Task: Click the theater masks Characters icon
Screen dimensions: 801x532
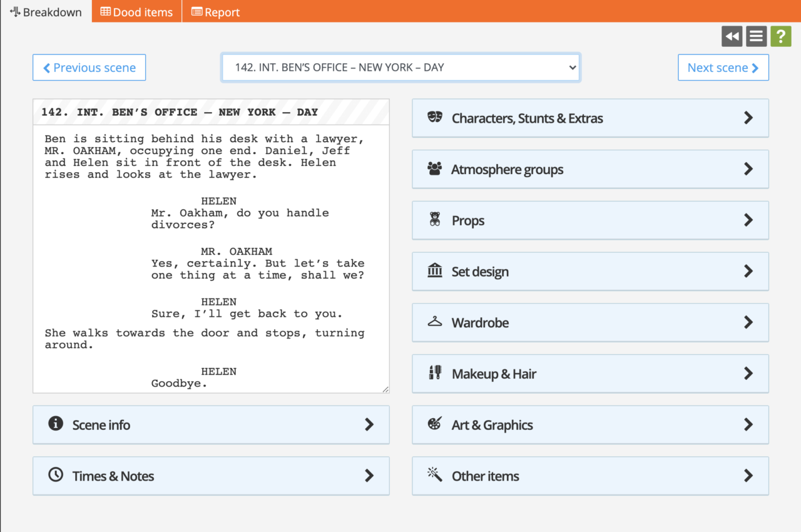Action: 434,118
